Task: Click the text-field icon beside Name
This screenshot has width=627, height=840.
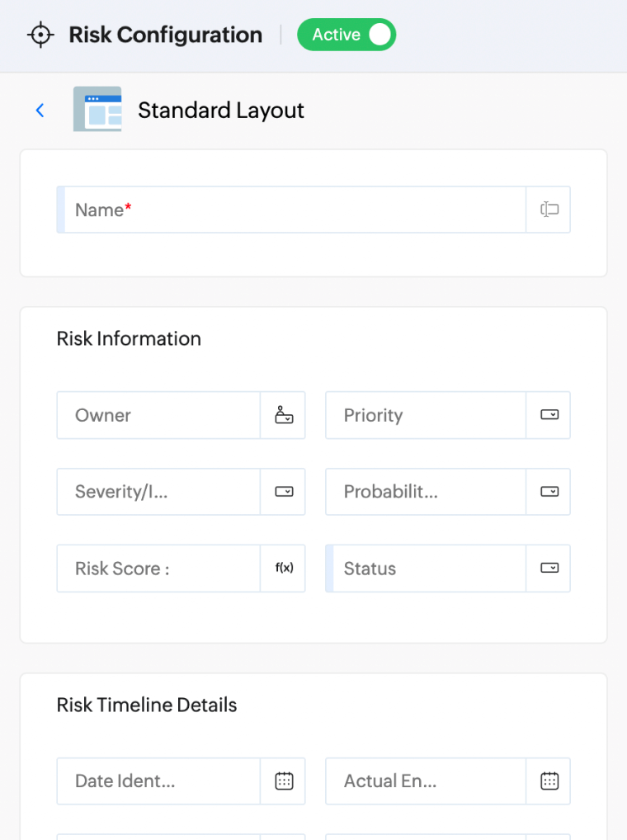Action: pos(548,210)
